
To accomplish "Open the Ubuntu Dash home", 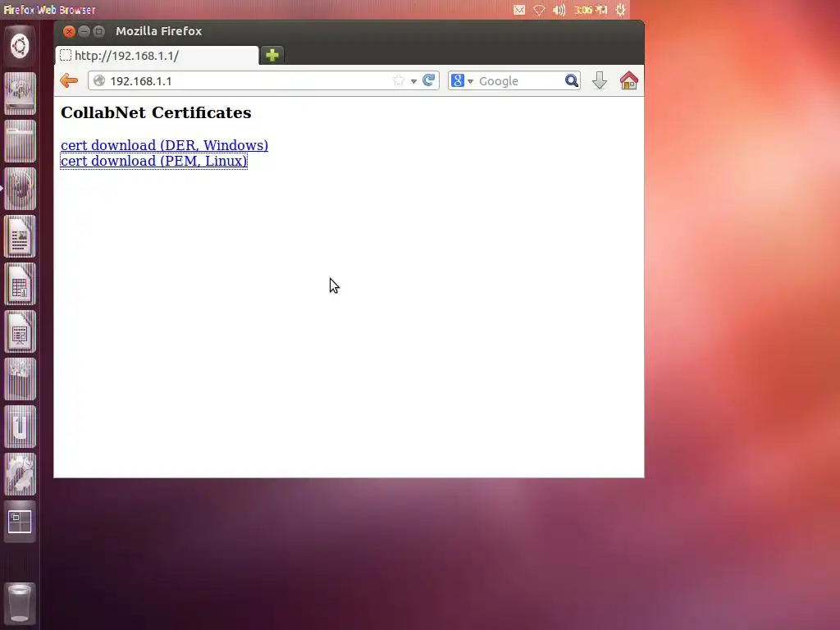I will [x=20, y=46].
